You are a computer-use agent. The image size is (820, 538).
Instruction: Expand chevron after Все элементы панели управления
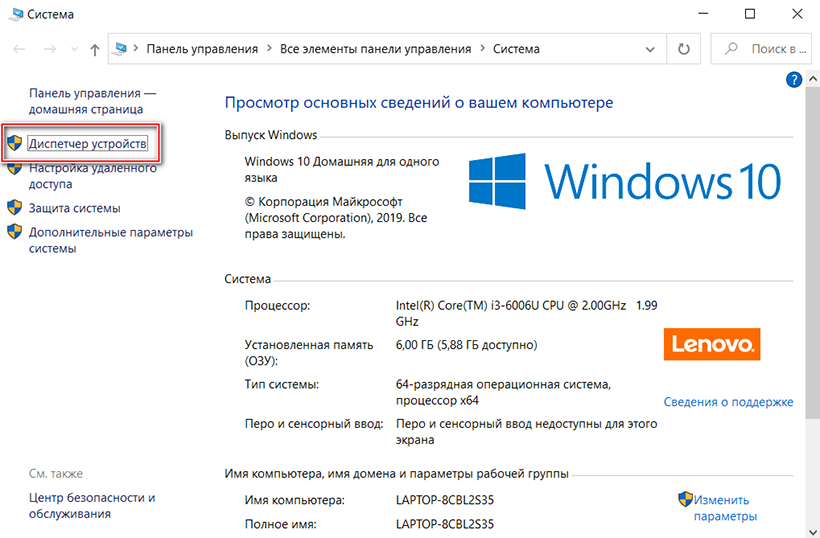coord(481,49)
